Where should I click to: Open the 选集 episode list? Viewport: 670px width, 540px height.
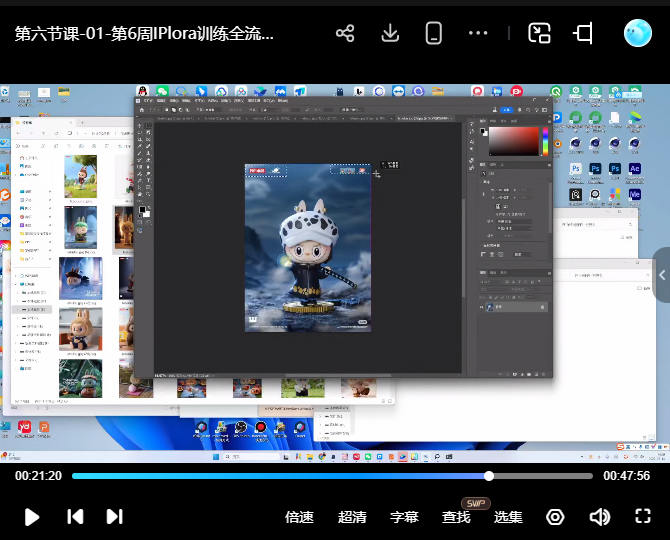point(508,517)
